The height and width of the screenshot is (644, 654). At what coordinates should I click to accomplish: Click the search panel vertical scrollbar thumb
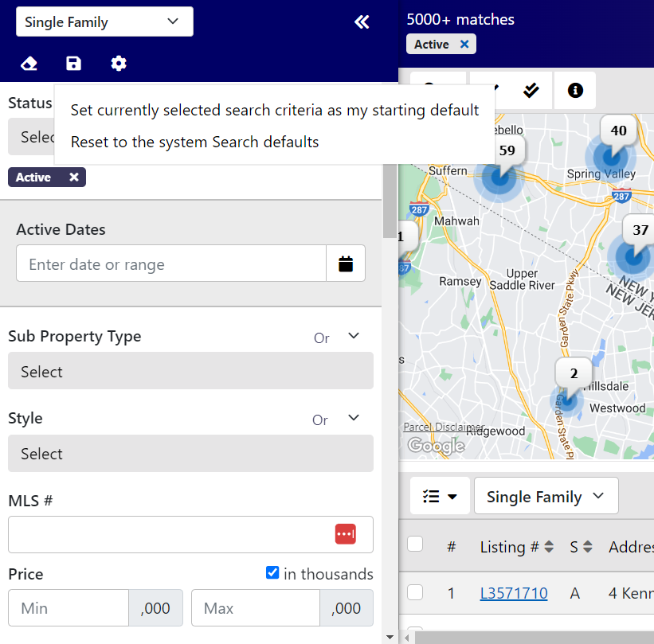(390, 201)
